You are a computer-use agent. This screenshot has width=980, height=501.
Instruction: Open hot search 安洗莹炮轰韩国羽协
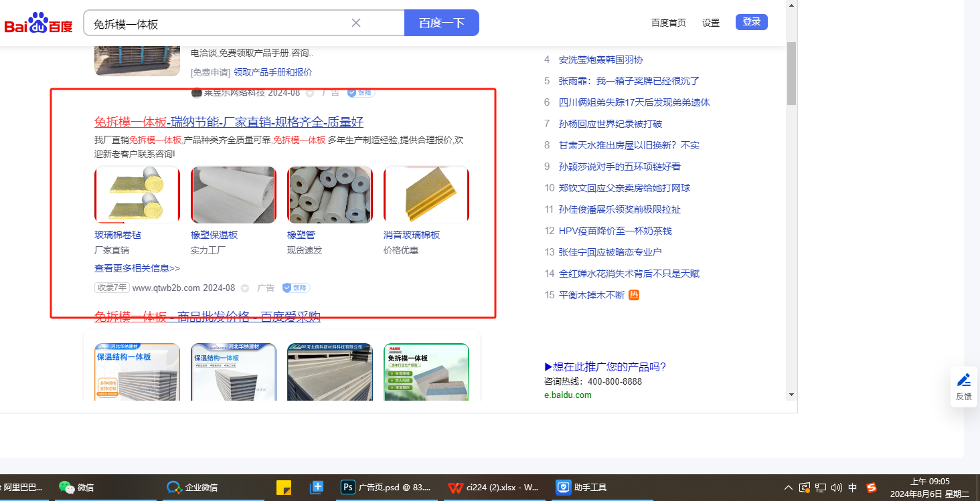(601, 60)
